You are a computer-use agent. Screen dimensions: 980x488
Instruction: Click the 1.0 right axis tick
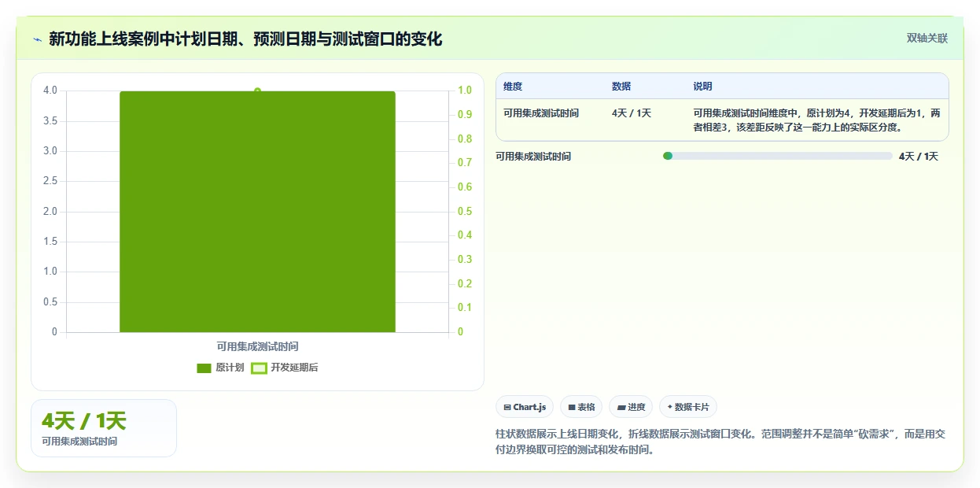coord(465,91)
